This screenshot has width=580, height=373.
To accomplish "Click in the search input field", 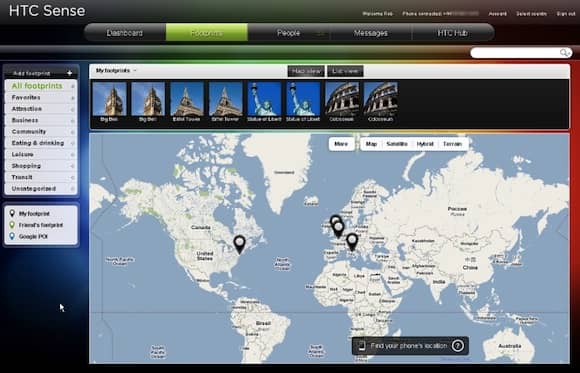I will (x=515, y=53).
